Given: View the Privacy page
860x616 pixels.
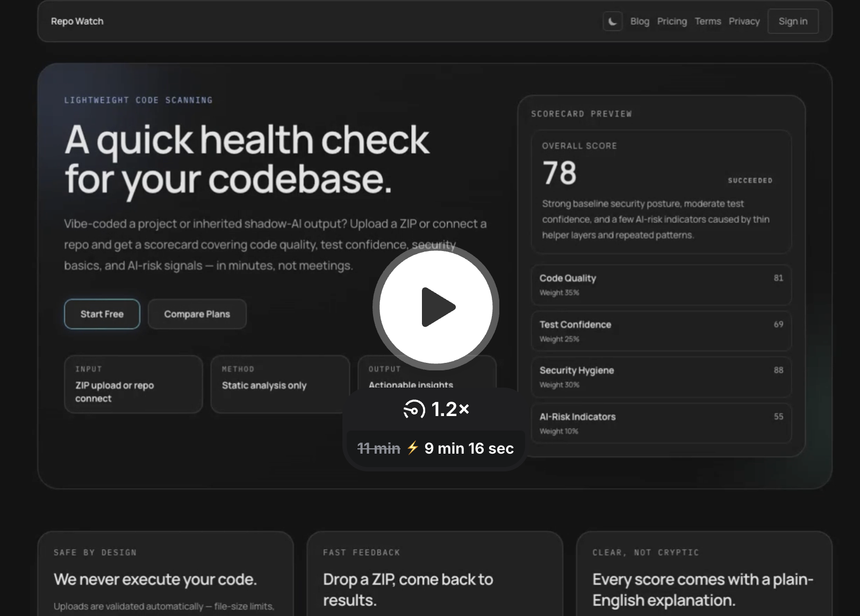Looking at the screenshot, I should point(744,22).
